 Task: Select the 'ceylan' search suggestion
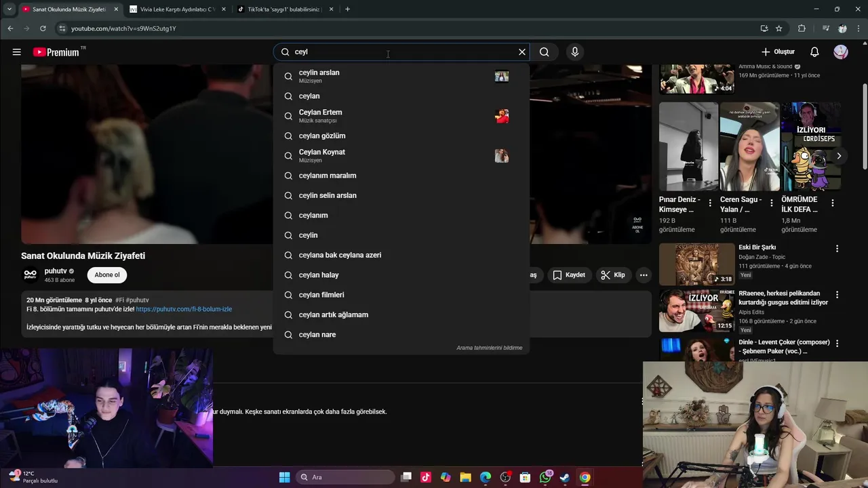point(401,96)
